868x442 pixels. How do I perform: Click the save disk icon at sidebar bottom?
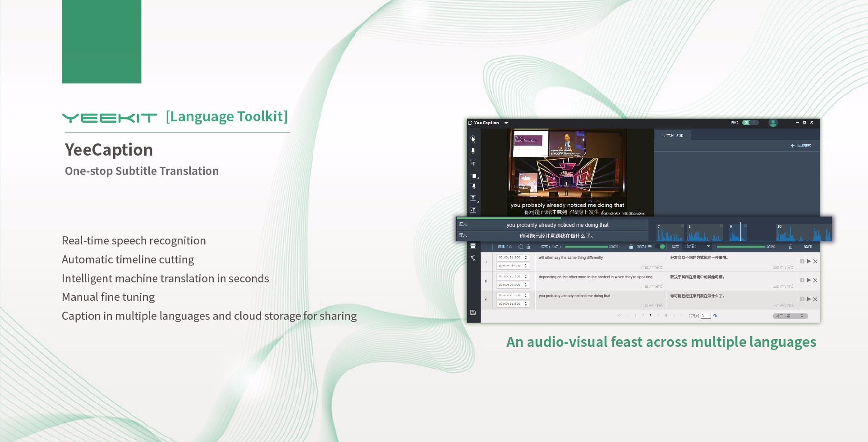pos(473,312)
